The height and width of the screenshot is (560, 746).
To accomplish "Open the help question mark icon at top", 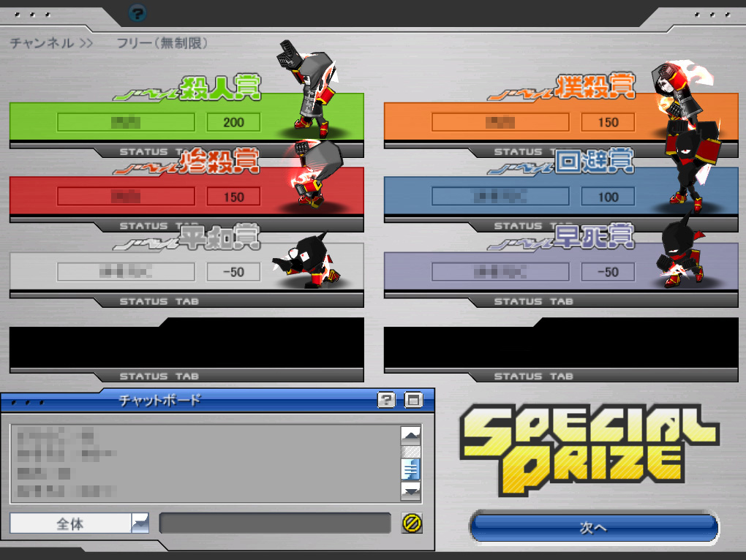I will tap(137, 13).
